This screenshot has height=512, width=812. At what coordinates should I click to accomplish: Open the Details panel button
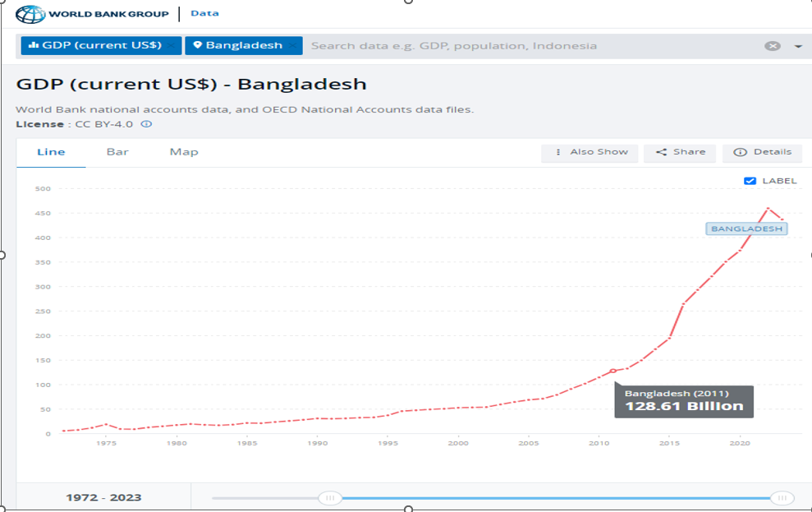point(762,152)
